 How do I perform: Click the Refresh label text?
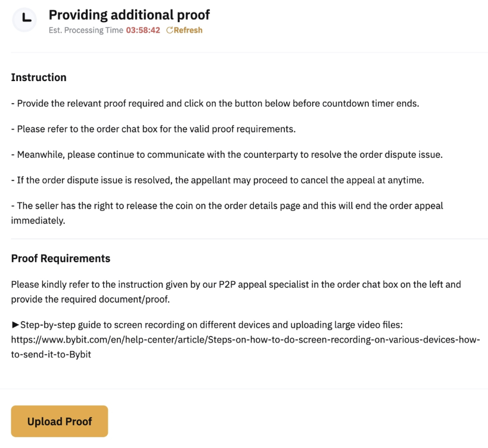[188, 30]
